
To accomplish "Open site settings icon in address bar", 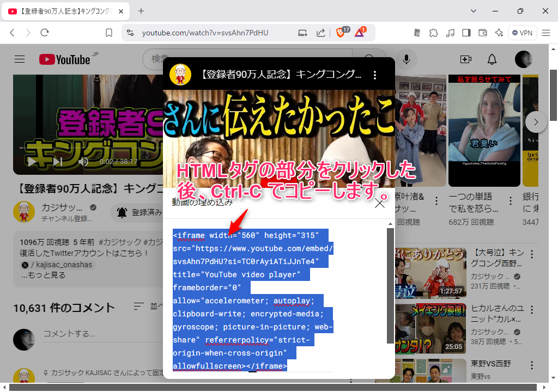I will point(130,33).
